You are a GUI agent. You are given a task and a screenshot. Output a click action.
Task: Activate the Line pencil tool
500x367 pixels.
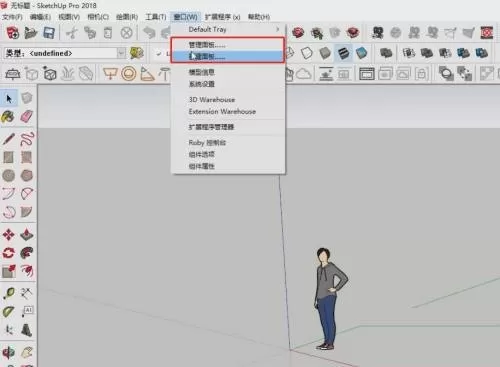pyautogui.click(x=9, y=139)
